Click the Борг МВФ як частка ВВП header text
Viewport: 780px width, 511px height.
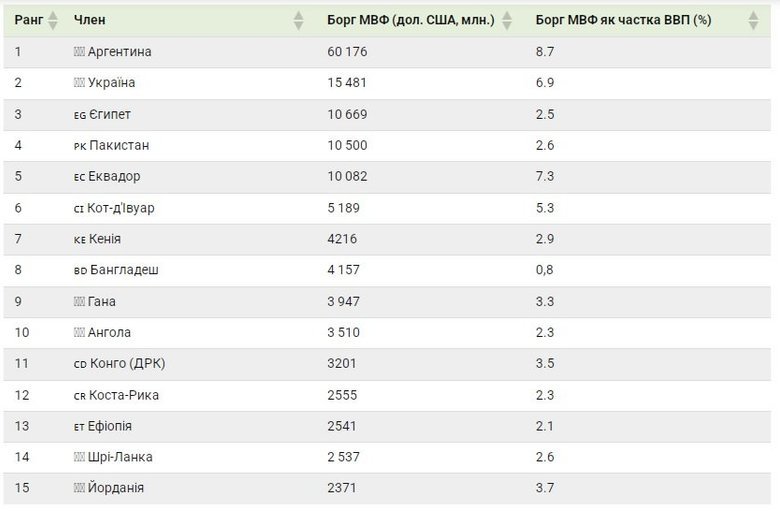(x=623, y=20)
